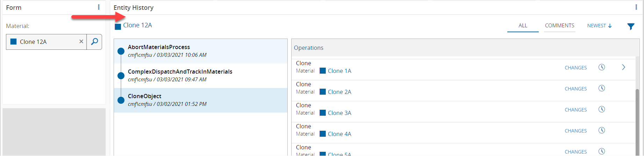Select the ComplexDispatchAndTrackInMaterials history entry
The height and width of the screenshot is (156, 644).
click(180, 72)
